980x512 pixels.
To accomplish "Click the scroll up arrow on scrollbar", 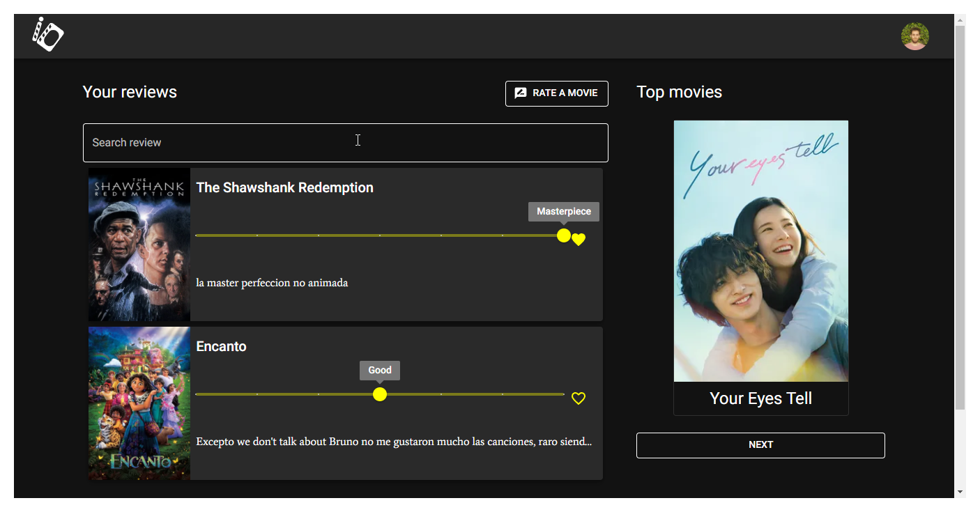I will click(x=960, y=20).
